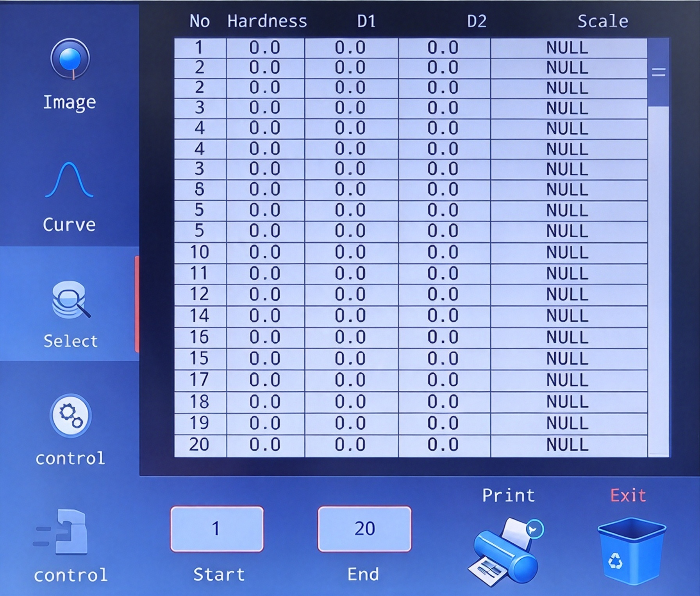Click the printer icon
The width and height of the screenshot is (700, 596).
coord(506,552)
